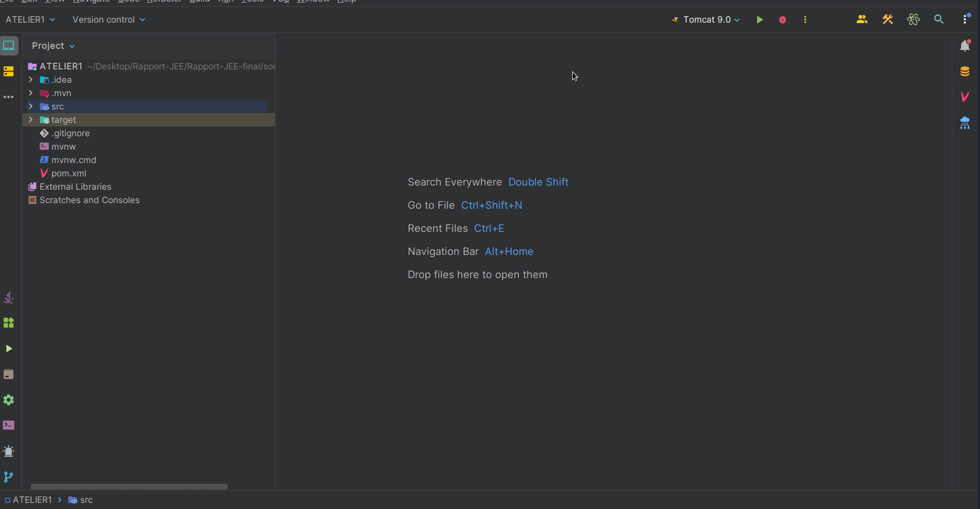This screenshot has height=509, width=980.
Task: Open the Notifications bell panel
Action: [x=965, y=46]
